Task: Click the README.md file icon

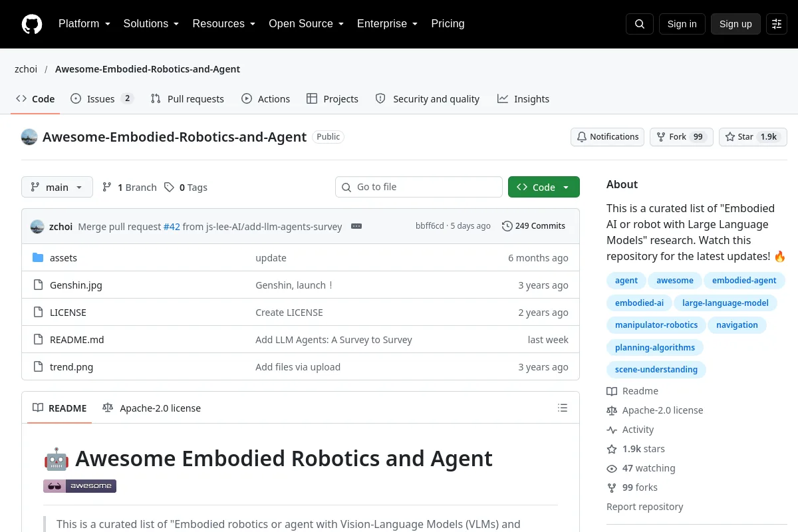Action: (x=38, y=340)
